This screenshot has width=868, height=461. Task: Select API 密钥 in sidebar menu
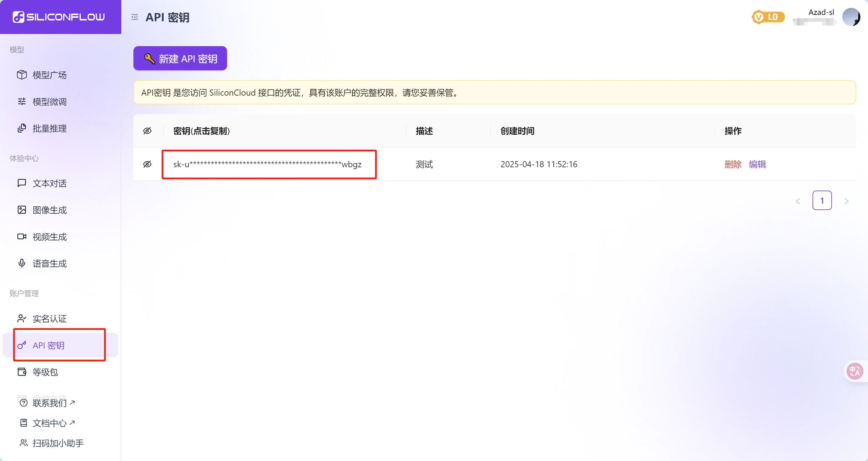click(x=49, y=345)
